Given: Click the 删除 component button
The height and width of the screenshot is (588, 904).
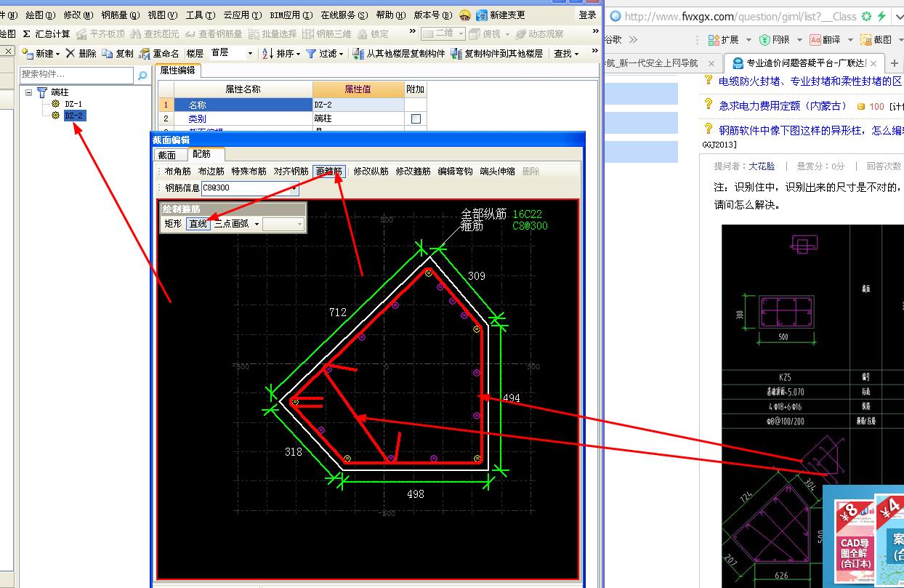Looking at the screenshot, I should click(81, 54).
